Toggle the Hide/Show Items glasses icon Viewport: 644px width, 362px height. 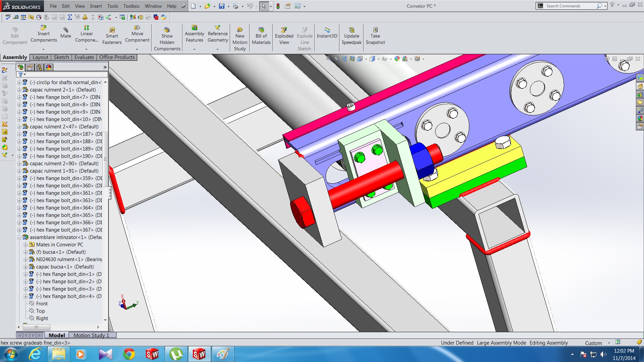click(x=384, y=59)
